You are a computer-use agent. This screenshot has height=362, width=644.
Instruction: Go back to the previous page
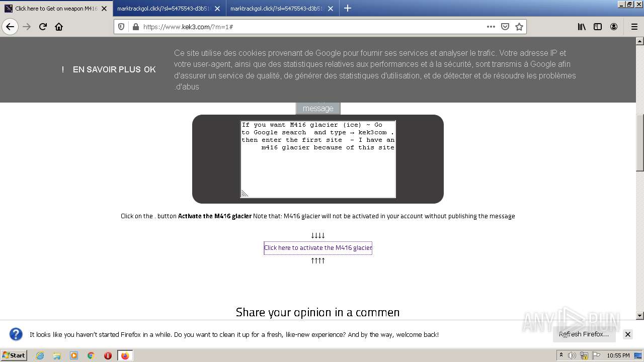10,27
